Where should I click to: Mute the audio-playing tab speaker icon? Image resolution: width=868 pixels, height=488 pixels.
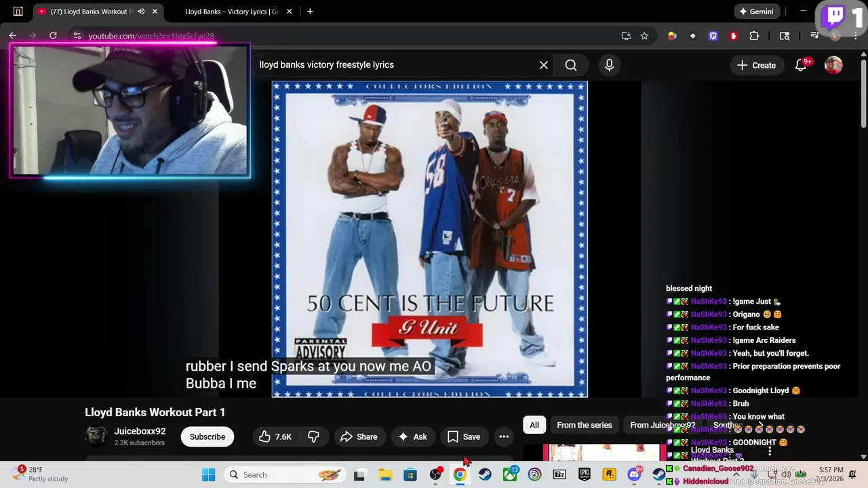tap(141, 12)
